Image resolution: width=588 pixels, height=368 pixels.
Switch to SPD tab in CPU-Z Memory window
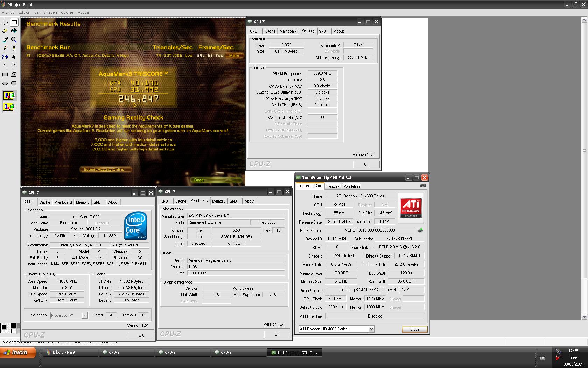click(x=323, y=31)
